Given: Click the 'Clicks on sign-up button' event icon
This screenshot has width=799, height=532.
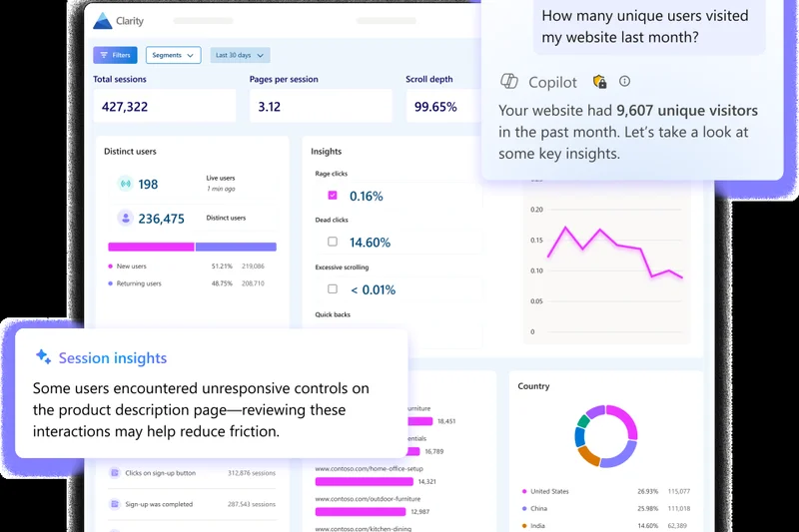Looking at the screenshot, I should [113, 473].
